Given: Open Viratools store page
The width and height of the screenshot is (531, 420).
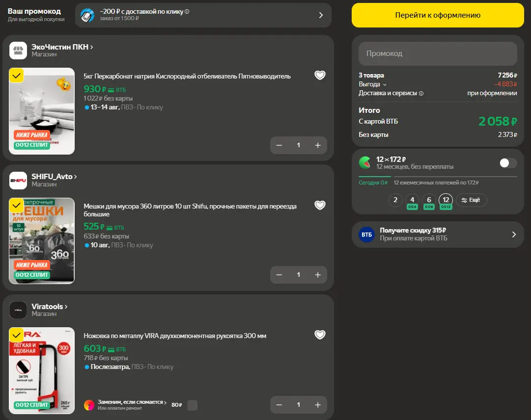Looking at the screenshot, I should (50, 306).
